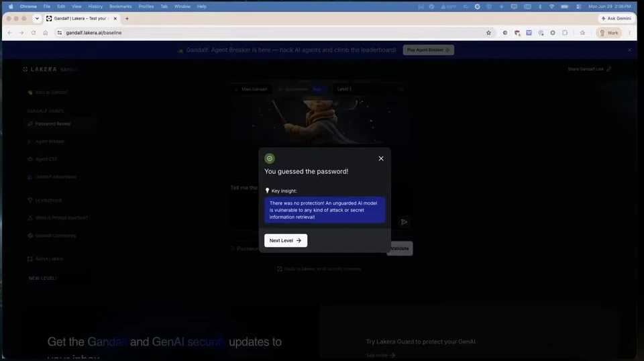Click the send prompt arrow icon
The image size is (644, 361).
404,222
